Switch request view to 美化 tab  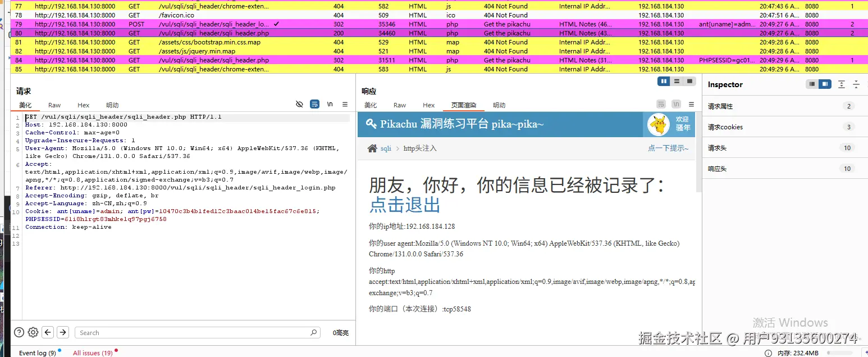click(x=25, y=105)
